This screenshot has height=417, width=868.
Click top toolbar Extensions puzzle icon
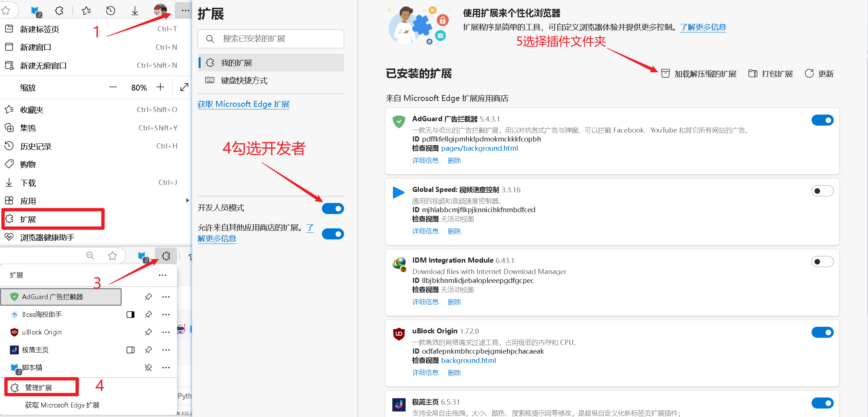click(x=59, y=11)
